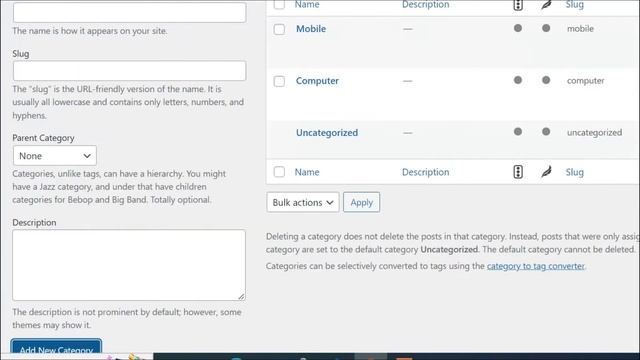640x360 pixels.
Task: Click Computer row readability score dot
Action: pyautogui.click(x=546, y=80)
